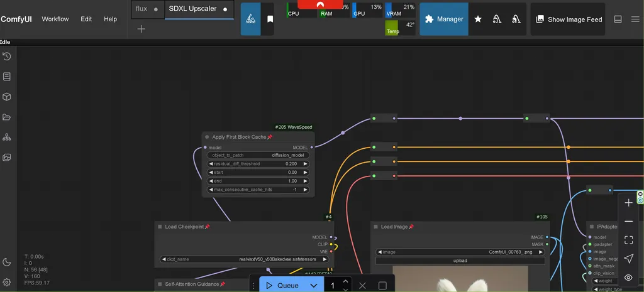Viewport: 644px width, 292px height.
Task: Fit view with the frame icon
Action: click(628, 240)
